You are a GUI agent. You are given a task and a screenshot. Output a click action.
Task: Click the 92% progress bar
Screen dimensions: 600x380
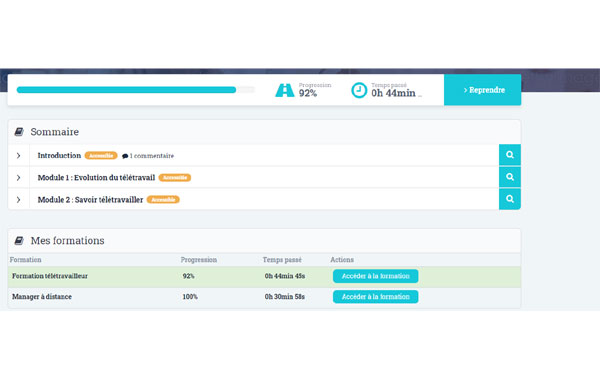pos(136,90)
